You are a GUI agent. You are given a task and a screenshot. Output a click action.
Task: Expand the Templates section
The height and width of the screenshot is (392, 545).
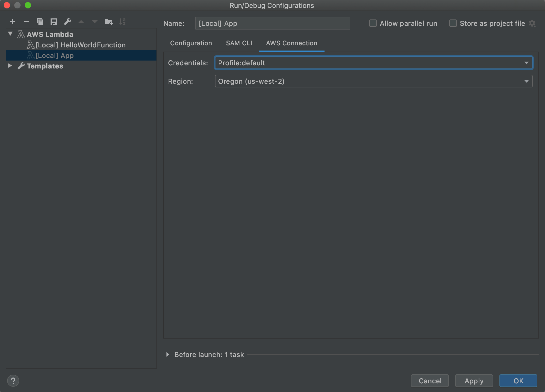(10, 66)
